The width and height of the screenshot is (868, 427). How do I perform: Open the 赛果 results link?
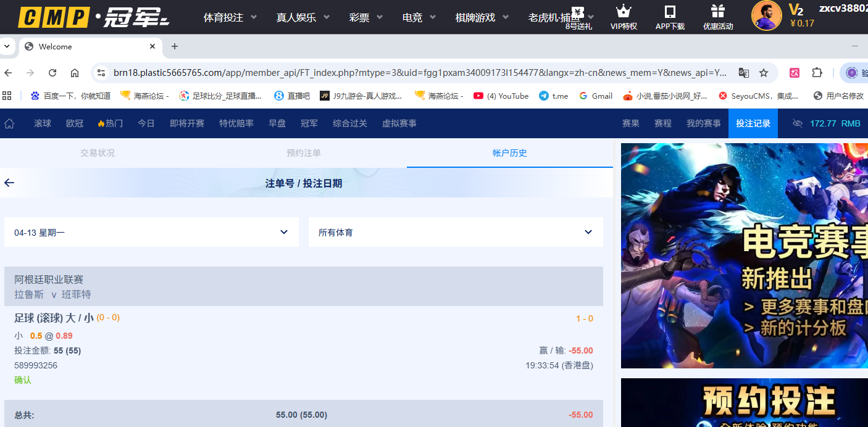[630, 123]
